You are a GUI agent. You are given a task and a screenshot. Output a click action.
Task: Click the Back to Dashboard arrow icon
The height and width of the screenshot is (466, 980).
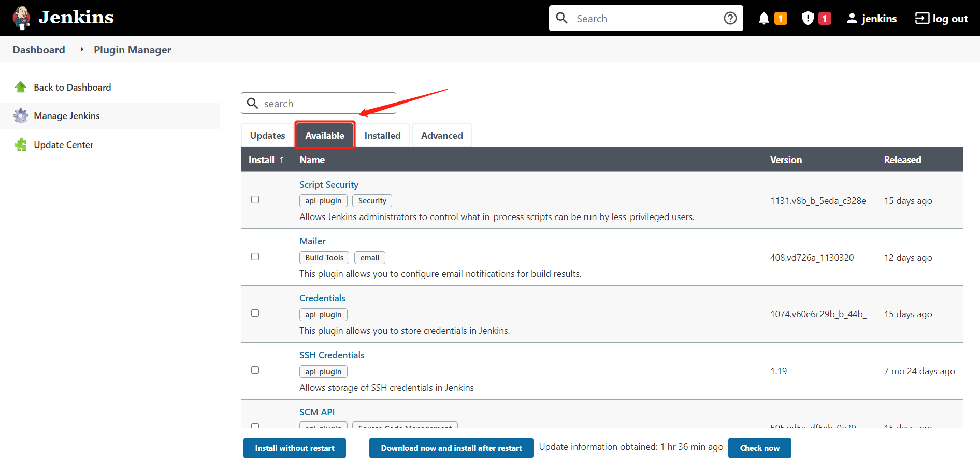(21, 86)
